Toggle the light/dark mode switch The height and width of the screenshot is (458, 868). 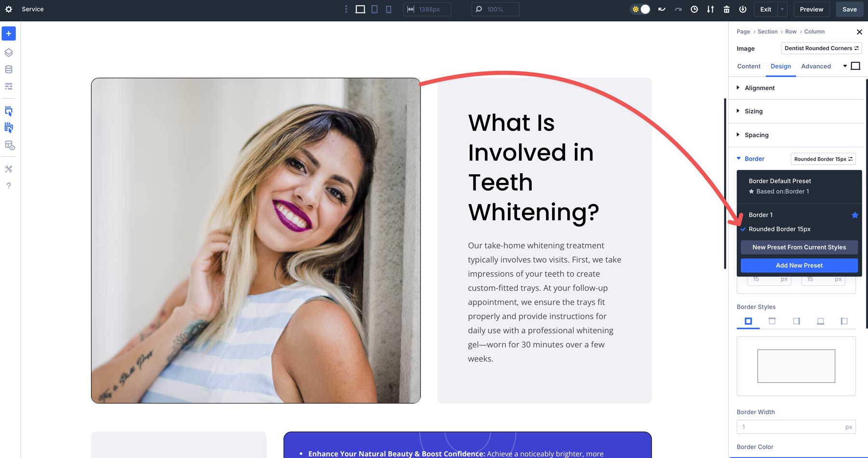[640, 9]
